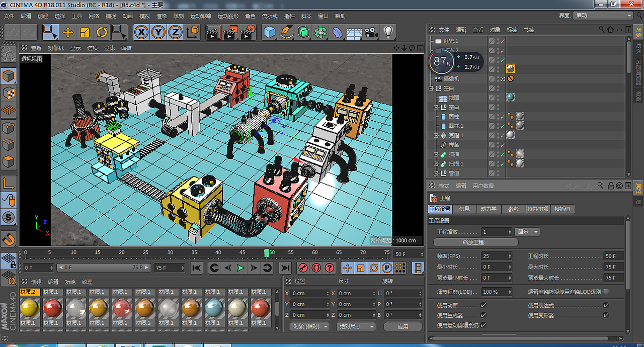Open the render settings clapper icon

[248, 33]
